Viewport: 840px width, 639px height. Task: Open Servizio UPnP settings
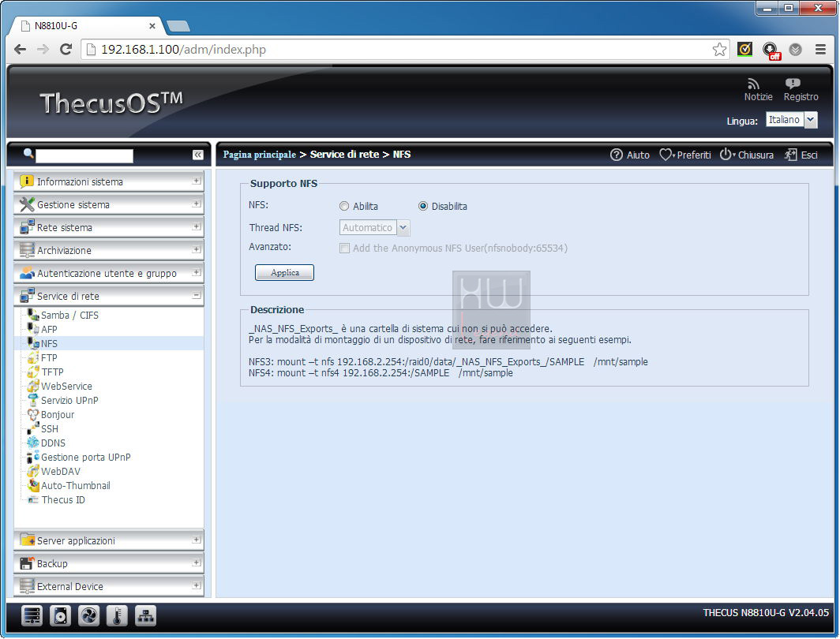point(69,400)
